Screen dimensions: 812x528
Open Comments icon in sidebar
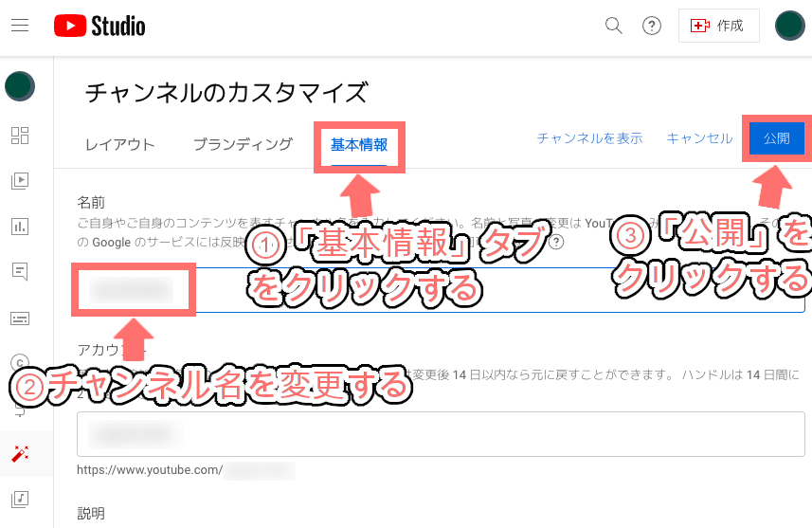(x=20, y=271)
